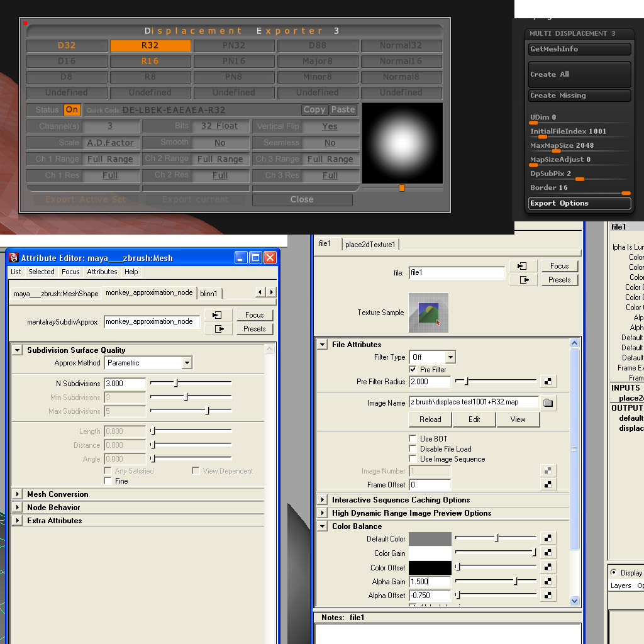
Task: Click the input connection icon next to file1 field
Action: [524, 266]
